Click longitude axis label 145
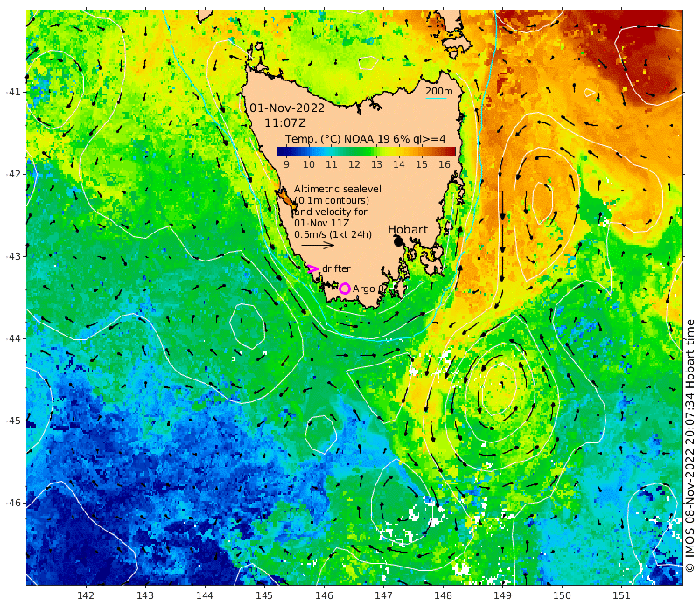The height and width of the screenshot is (612, 700). click(x=264, y=595)
